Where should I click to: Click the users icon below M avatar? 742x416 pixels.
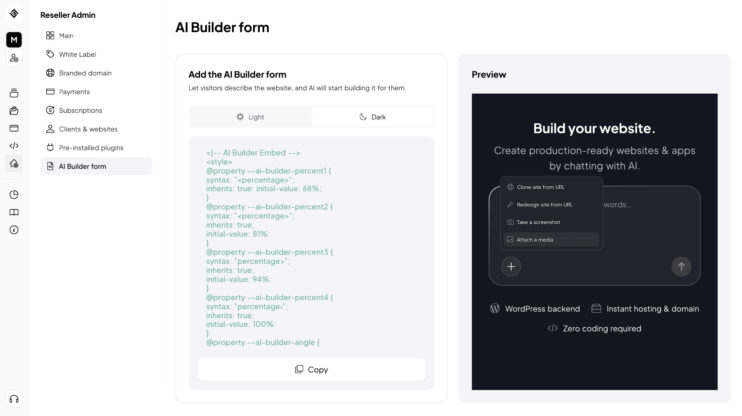pyautogui.click(x=14, y=58)
